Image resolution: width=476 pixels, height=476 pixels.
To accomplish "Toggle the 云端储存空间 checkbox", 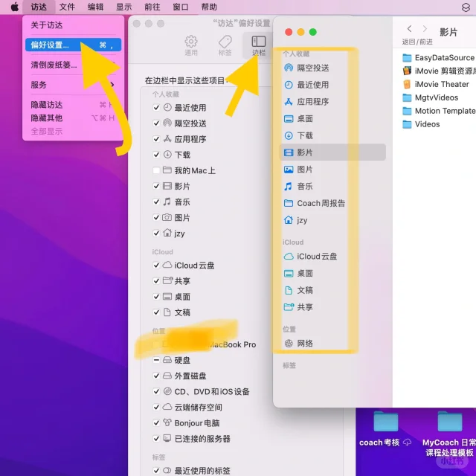I will [156, 407].
